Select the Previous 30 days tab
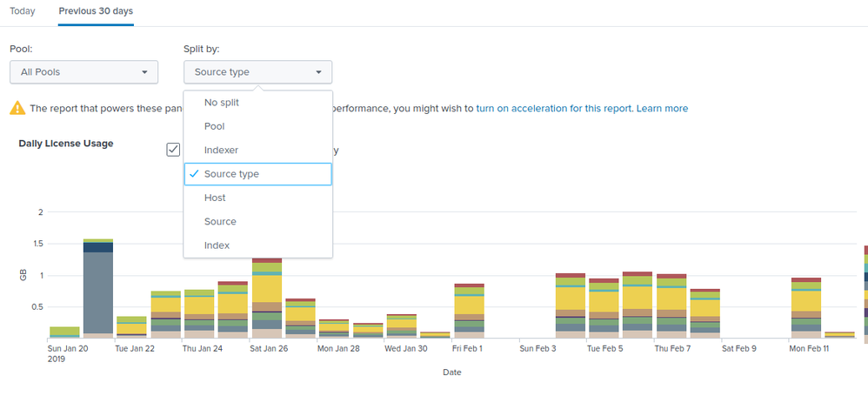 pos(96,11)
